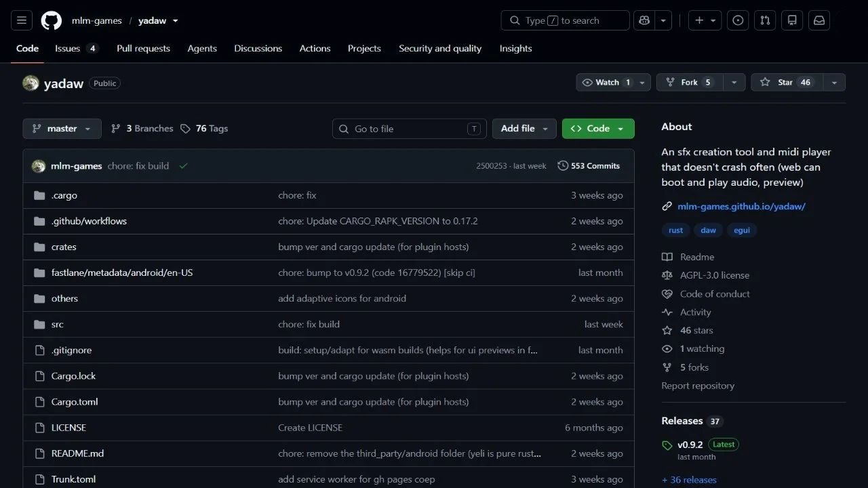Click the watching eye icon
This screenshot has width=868, height=488.
pyautogui.click(x=667, y=349)
